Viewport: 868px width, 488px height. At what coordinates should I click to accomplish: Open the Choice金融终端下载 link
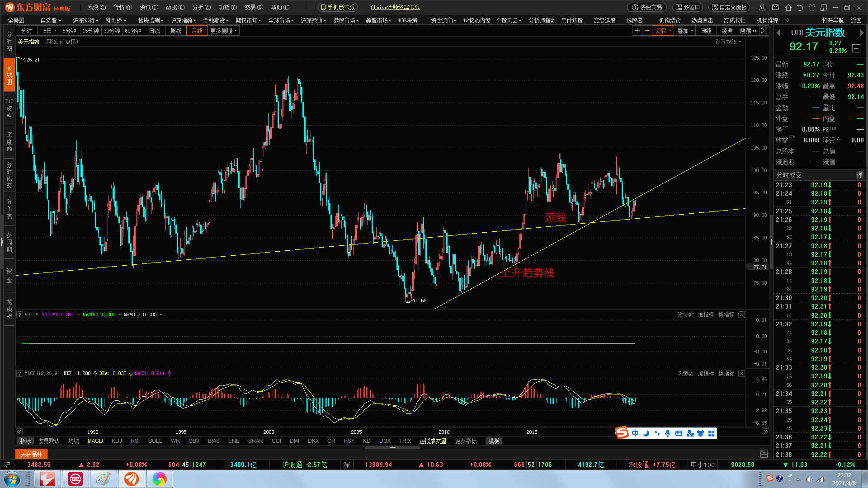[x=395, y=7]
